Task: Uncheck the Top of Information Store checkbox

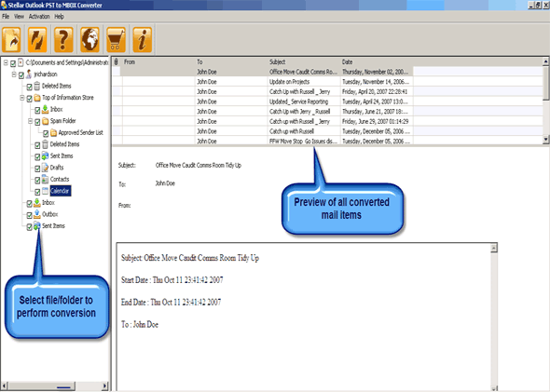Action: [30, 99]
